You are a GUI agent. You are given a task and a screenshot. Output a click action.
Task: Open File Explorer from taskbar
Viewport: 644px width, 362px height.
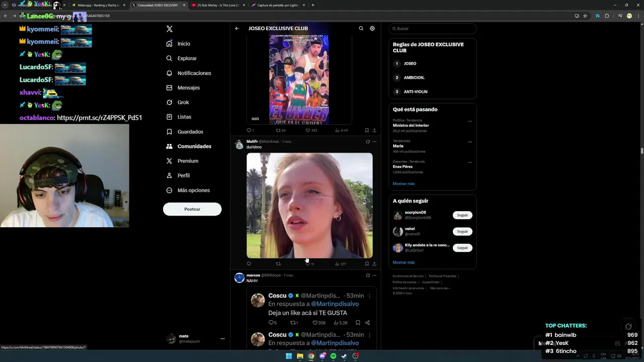click(300, 356)
